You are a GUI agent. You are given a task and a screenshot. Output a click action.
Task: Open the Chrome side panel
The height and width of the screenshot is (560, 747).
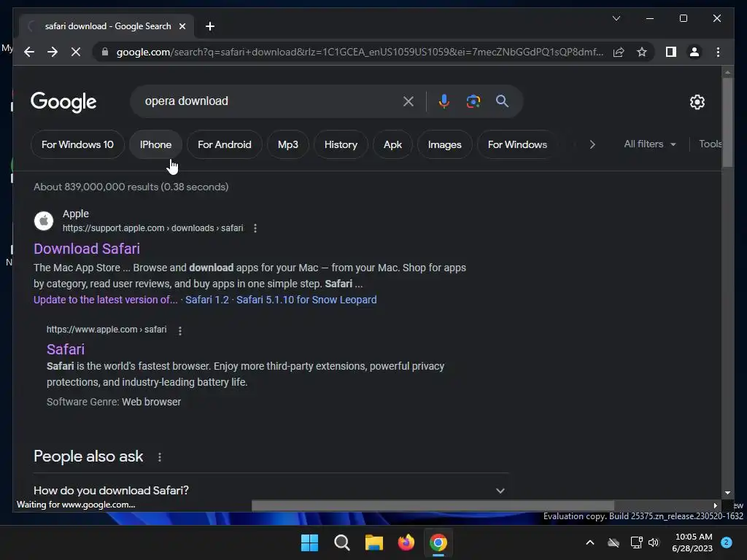click(x=671, y=52)
